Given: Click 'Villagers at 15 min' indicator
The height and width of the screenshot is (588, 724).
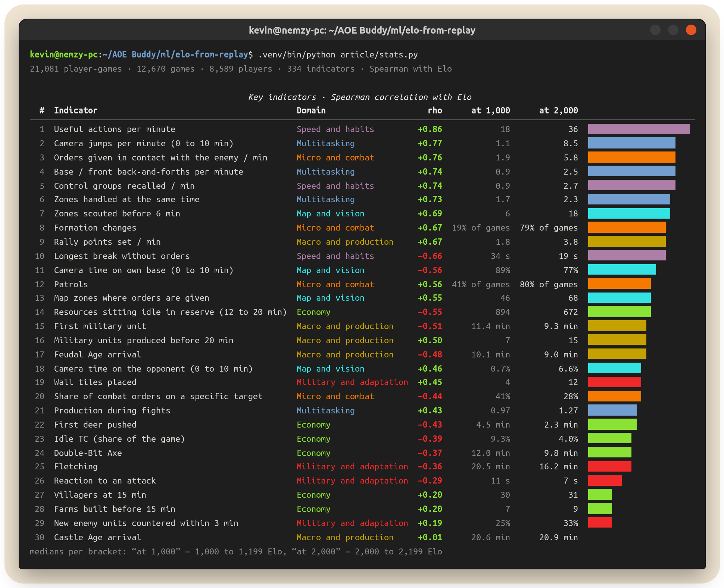Looking at the screenshot, I should [x=100, y=495].
